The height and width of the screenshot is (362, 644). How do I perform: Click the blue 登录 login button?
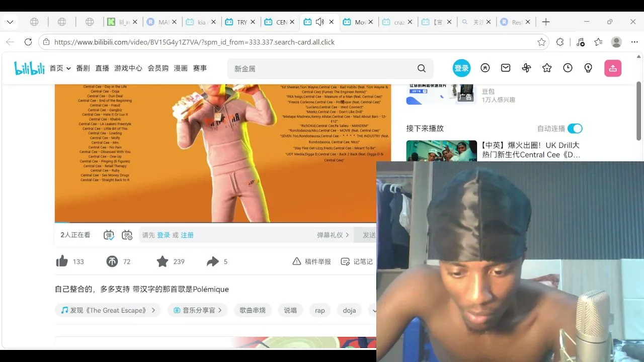click(461, 68)
